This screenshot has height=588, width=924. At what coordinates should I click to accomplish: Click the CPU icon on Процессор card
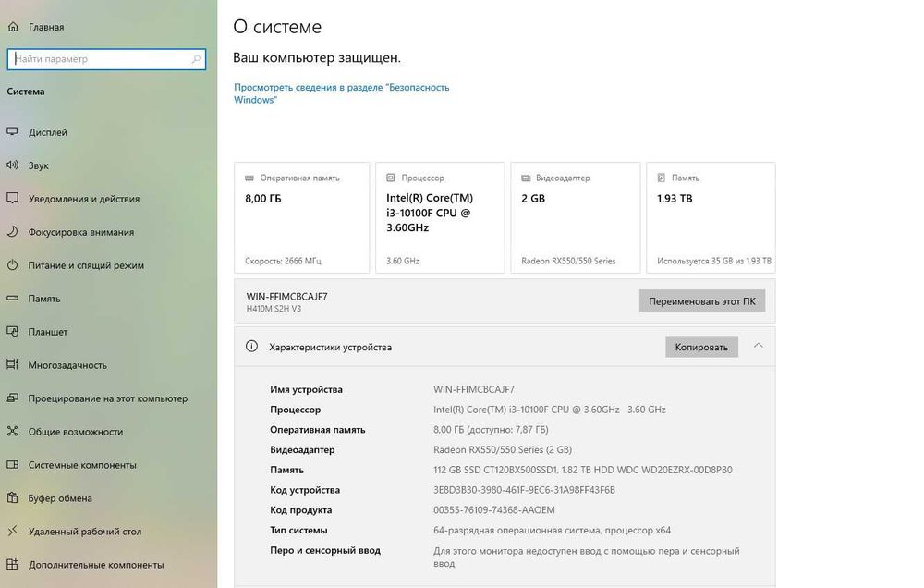(x=390, y=178)
